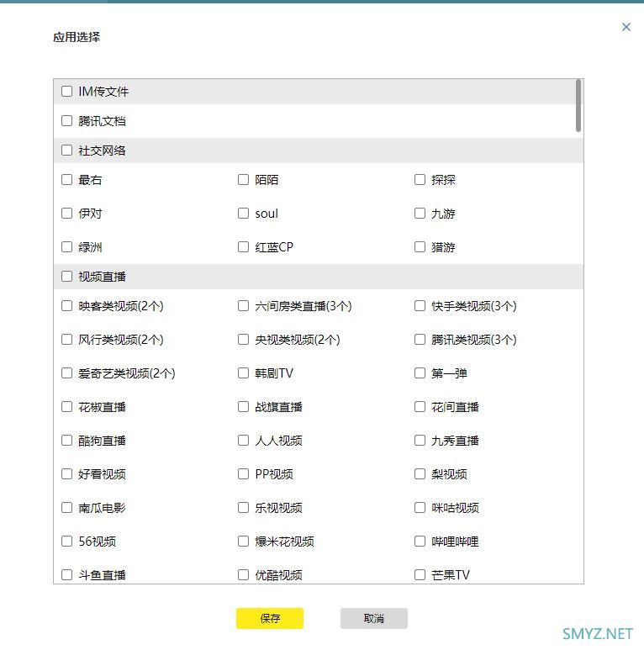Viewport: 644px width, 650px height.
Task: Check the 陌陌 checkbox
Action: point(243,179)
